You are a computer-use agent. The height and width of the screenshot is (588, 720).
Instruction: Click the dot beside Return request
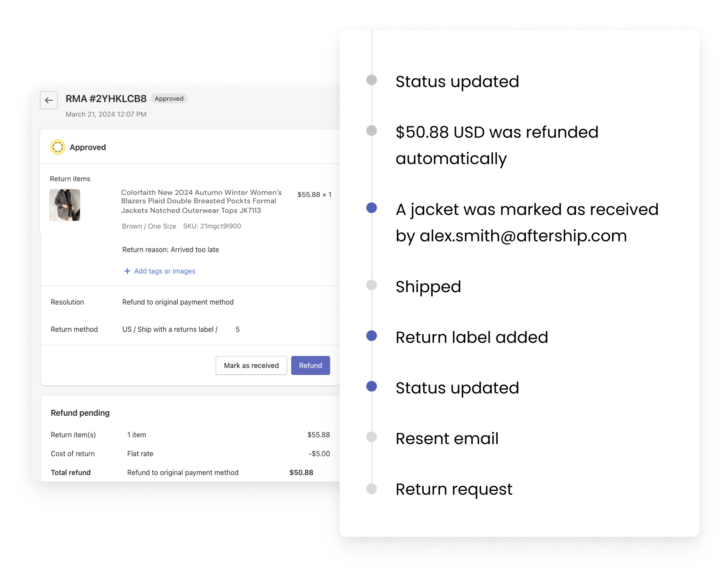[x=372, y=488]
